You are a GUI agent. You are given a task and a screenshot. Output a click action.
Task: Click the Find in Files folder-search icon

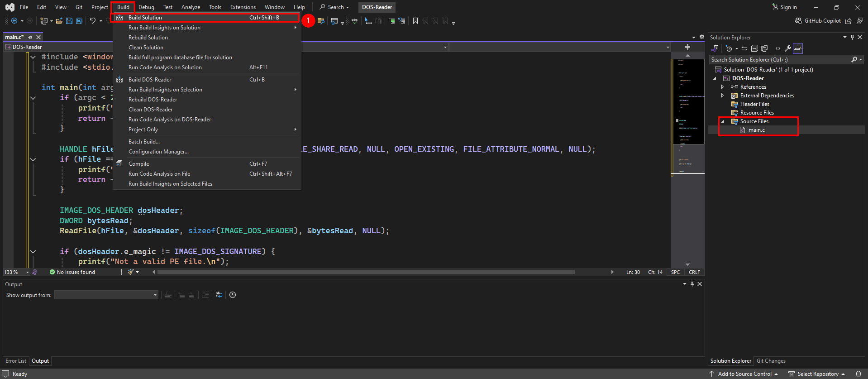(x=321, y=21)
